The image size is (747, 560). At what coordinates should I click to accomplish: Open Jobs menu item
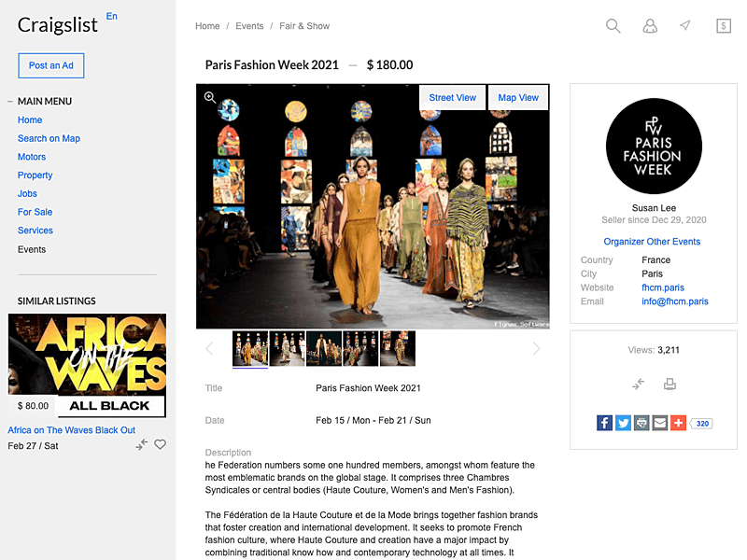27,193
